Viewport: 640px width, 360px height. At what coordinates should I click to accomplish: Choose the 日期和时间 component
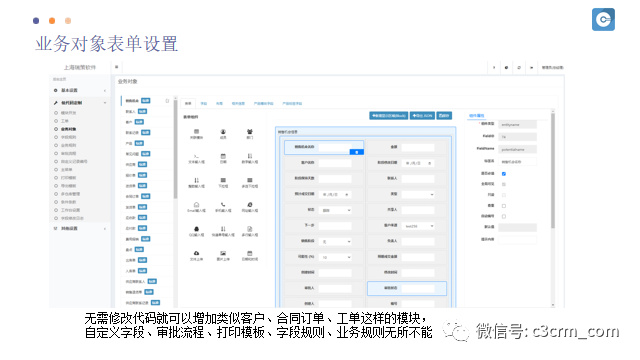(x=249, y=256)
